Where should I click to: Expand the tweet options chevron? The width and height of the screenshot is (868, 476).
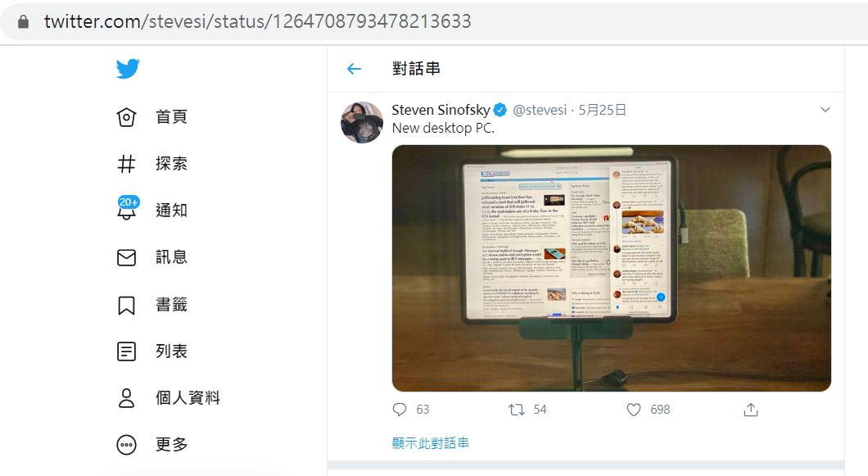pos(825,110)
